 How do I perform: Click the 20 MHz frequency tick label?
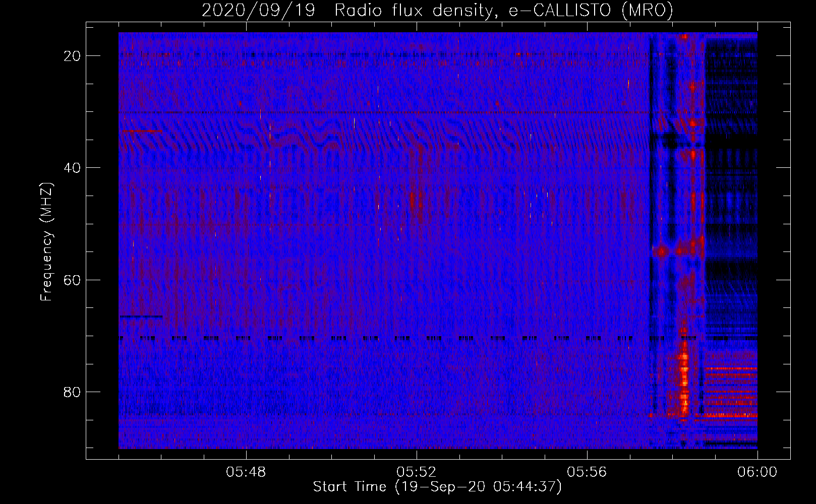(72, 56)
